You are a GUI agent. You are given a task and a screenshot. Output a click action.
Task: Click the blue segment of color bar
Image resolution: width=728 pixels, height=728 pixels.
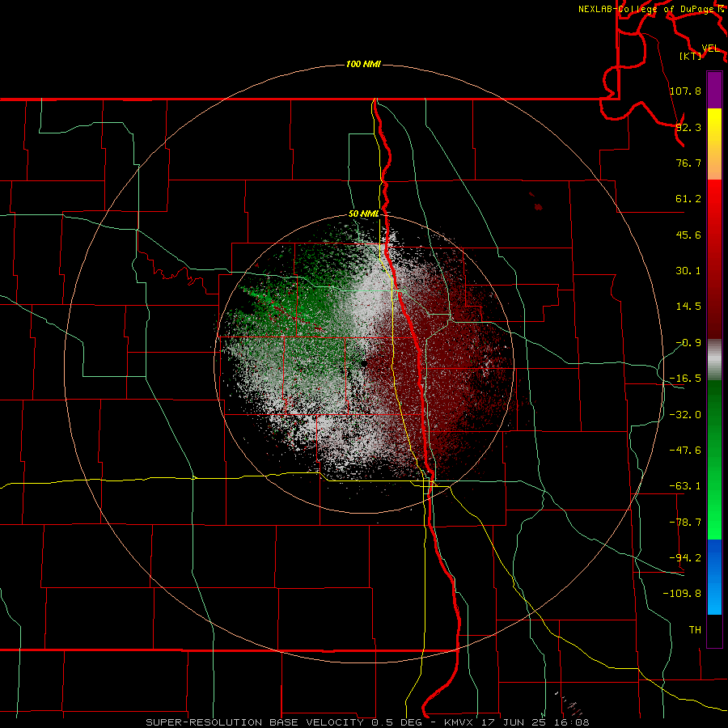[x=714, y=577]
